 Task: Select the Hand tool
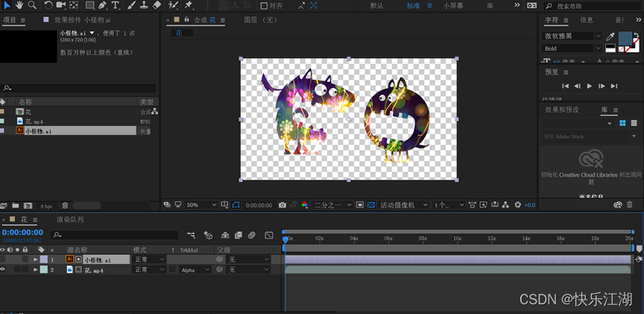click(x=19, y=5)
